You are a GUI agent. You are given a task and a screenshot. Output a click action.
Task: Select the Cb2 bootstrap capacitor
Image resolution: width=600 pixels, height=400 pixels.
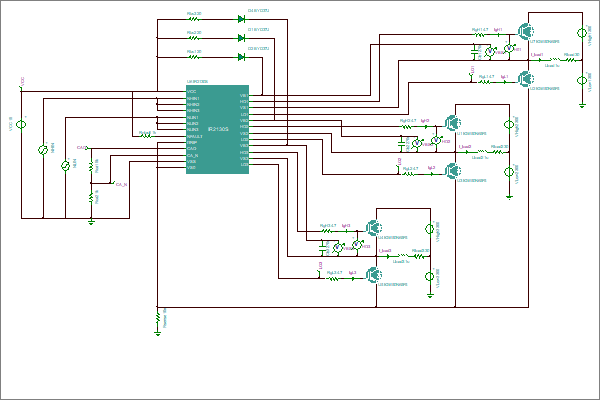coord(401,144)
